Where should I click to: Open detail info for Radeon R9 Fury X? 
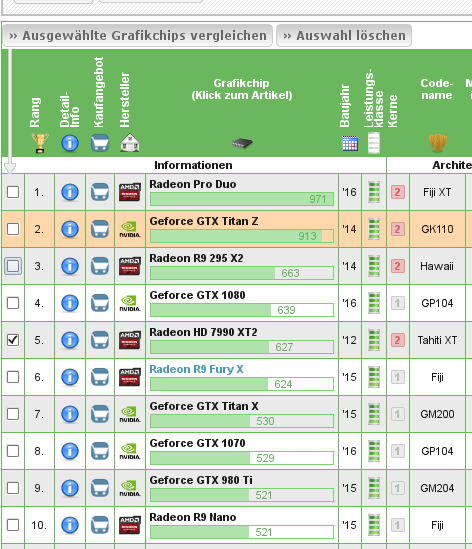pos(70,377)
